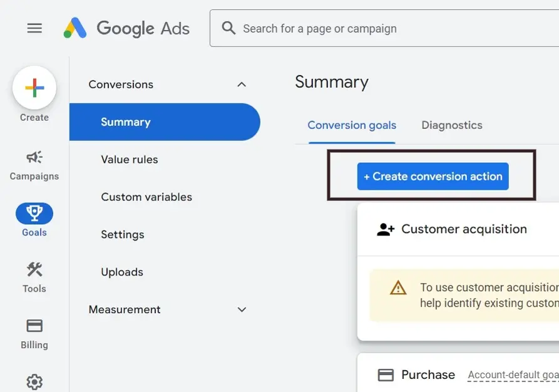Open Custom variables page
Screen dimensions: 559x392
[x=146, y=197]
